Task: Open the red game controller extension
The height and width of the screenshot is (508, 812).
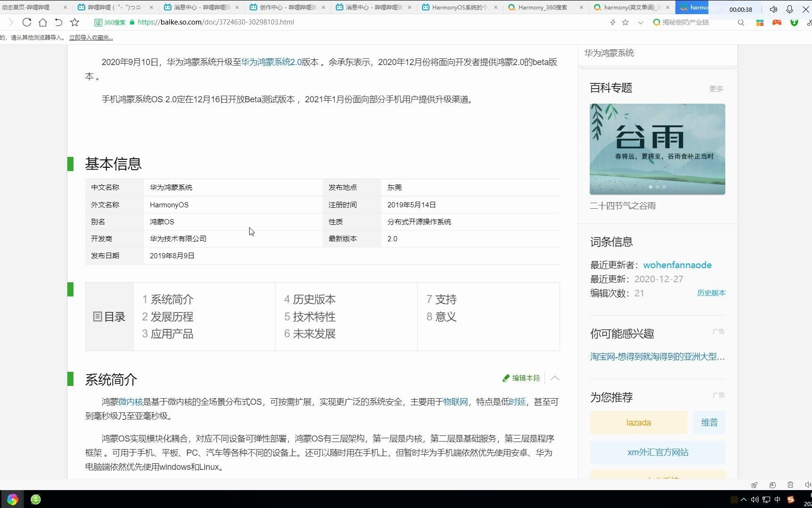Action: click(x=777, y=22)
